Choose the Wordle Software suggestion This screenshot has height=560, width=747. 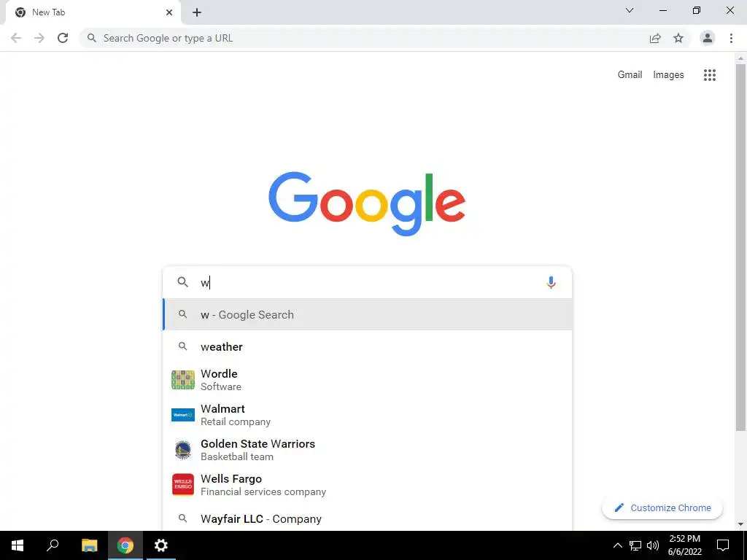tap(368, 379)
